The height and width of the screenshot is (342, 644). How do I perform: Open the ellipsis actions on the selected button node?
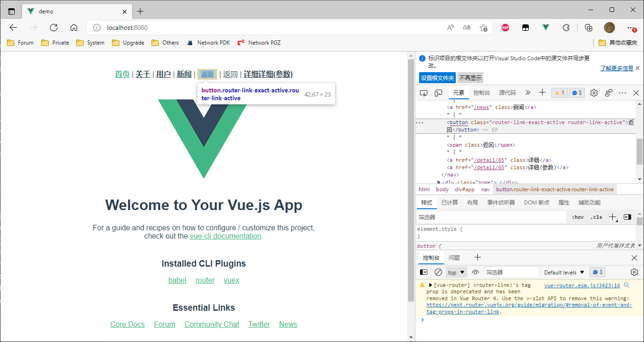420,123
